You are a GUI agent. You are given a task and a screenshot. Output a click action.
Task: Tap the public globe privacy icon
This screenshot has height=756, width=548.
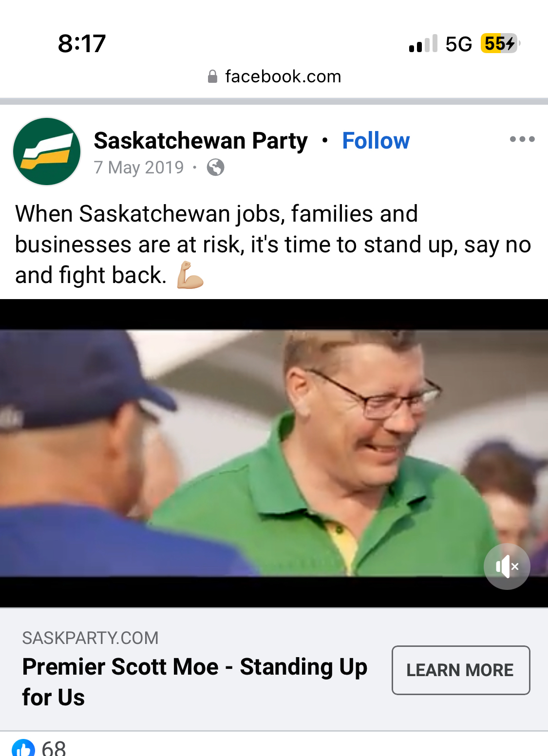(x=215, y=168)
